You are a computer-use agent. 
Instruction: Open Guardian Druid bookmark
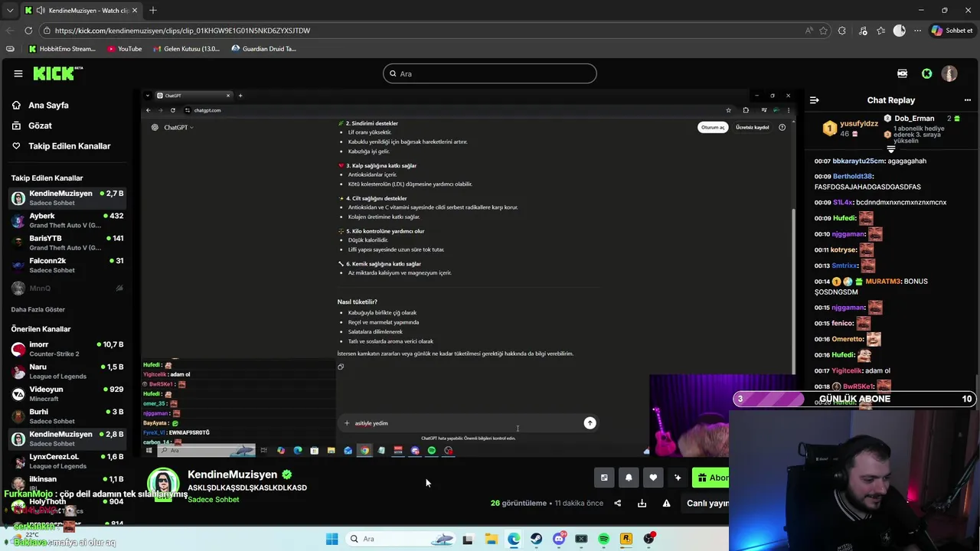point(263,49)
